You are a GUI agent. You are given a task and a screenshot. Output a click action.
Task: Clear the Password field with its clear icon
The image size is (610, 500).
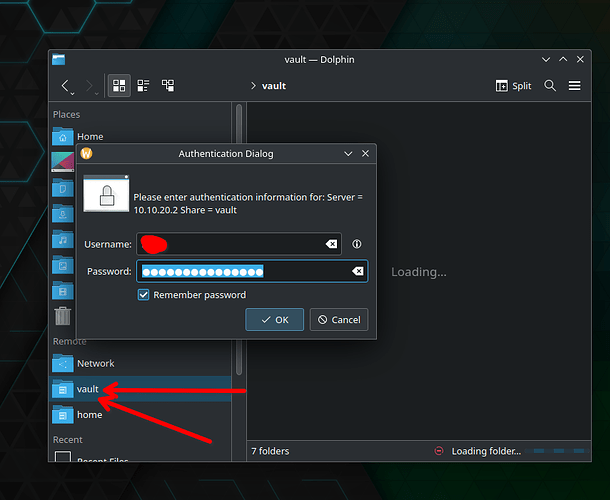[x=357, y=271]
